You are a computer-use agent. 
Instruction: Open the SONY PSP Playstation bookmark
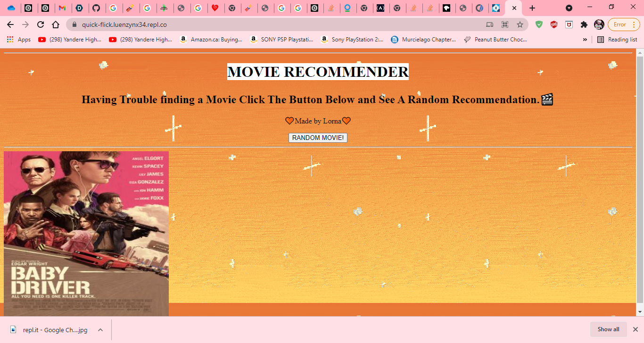click(x=281, y=40)
